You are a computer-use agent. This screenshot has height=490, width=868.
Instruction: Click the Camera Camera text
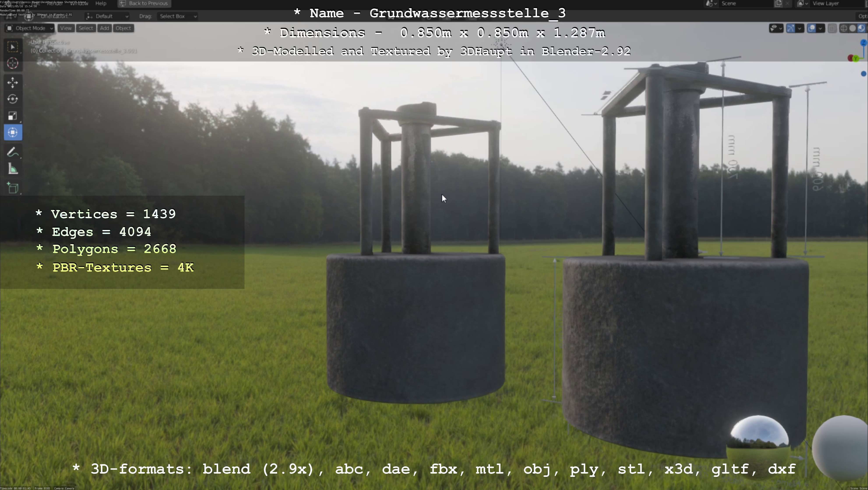[x=64, y=488]
